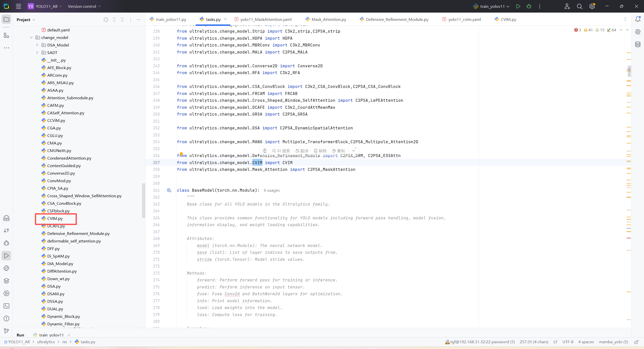This screenshot has width=644, height=349.
Task: Toggle the Project tool window folder button
Action: (x=6, y=19)
